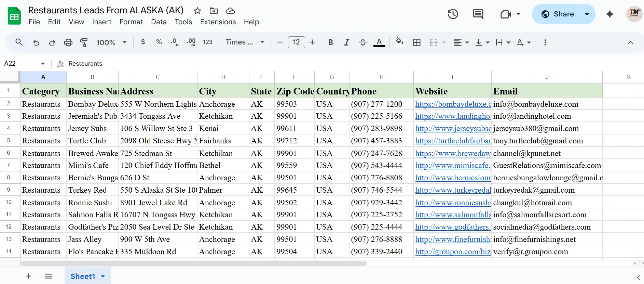Toggle italic formatting
Screen dimensions: 644x284
(346, 42)
